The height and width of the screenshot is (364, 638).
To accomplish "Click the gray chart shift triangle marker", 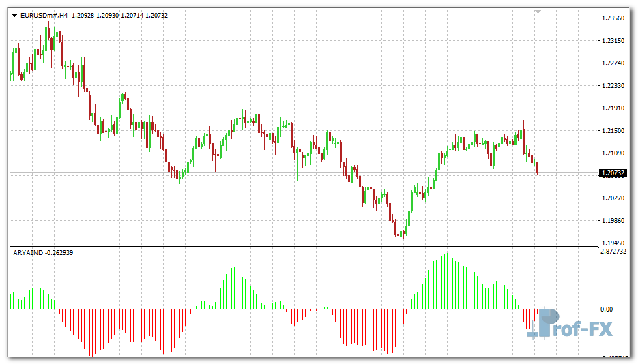I will (538, 12).
